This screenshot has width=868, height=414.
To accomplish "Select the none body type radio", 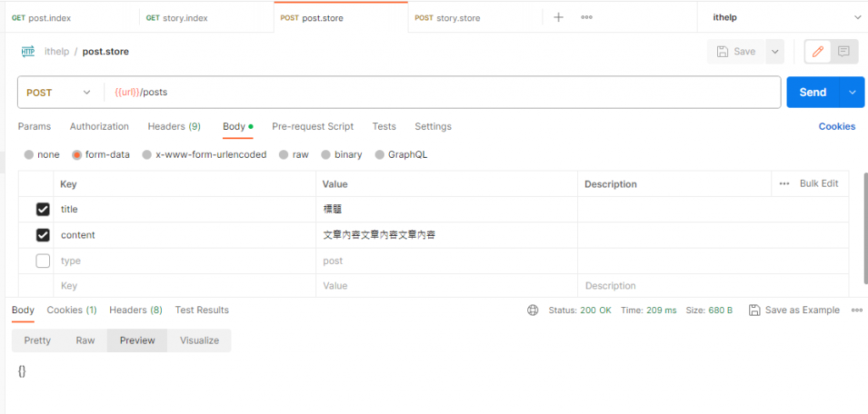I will coord(29,154).
